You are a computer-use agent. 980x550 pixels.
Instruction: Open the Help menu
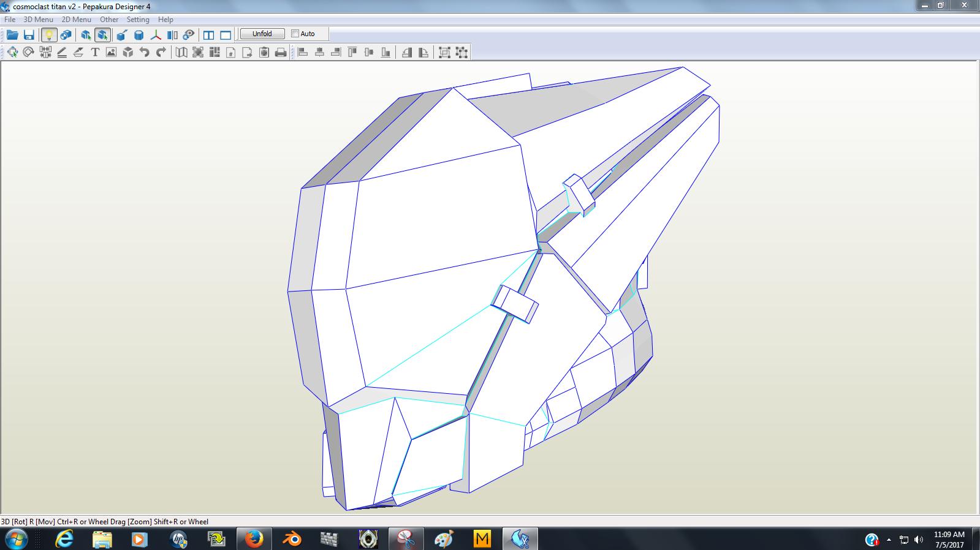point(165,20)
